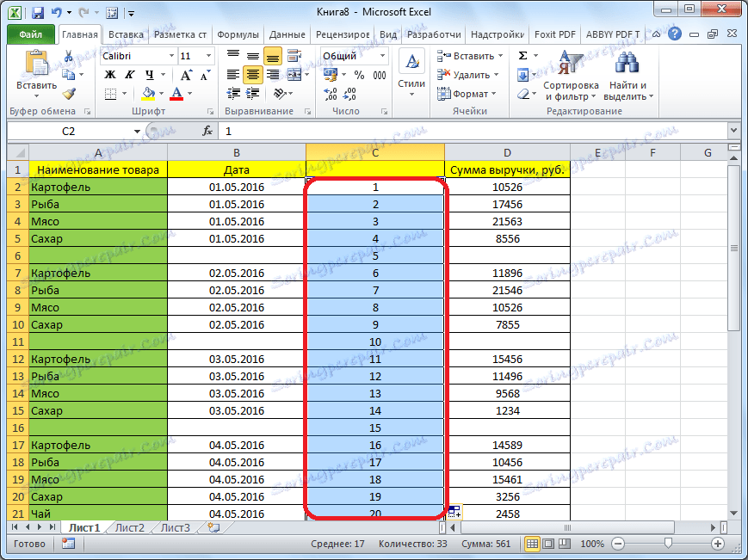748x560 pixels.
Task: Click the Cut scissors icon
Action: pos(69,56)
